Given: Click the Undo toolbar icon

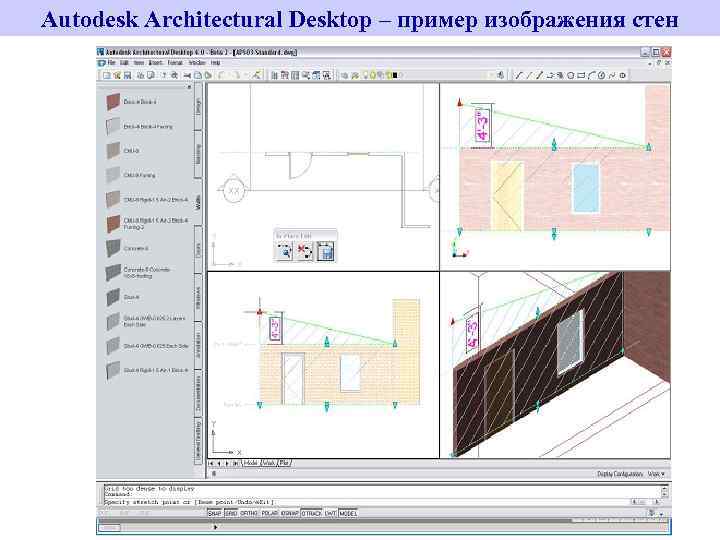Looking at the screenshot, I should [x=221, y=75].
